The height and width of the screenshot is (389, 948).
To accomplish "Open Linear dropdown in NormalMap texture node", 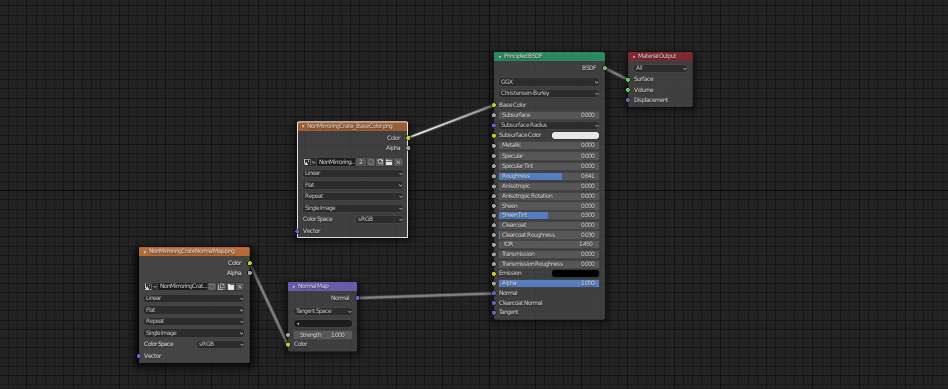I will (x=194, y=298).
